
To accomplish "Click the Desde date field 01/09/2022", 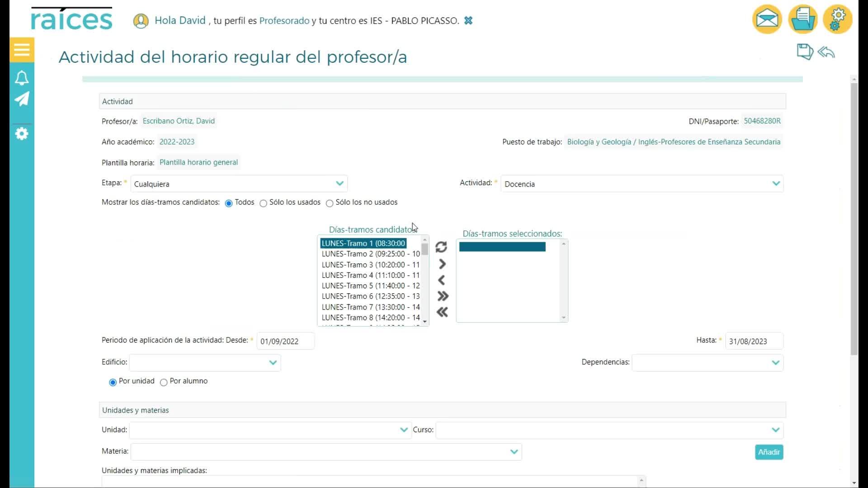I will (x=285, y=341).
